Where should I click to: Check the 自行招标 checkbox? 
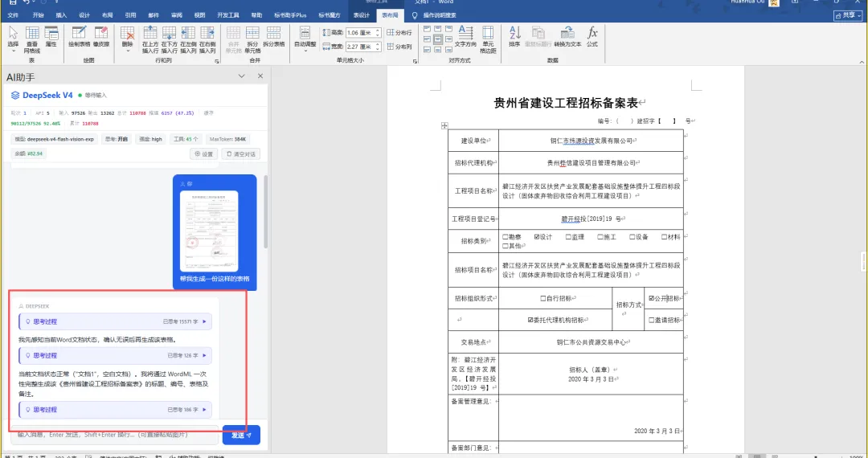pos(543,298)
